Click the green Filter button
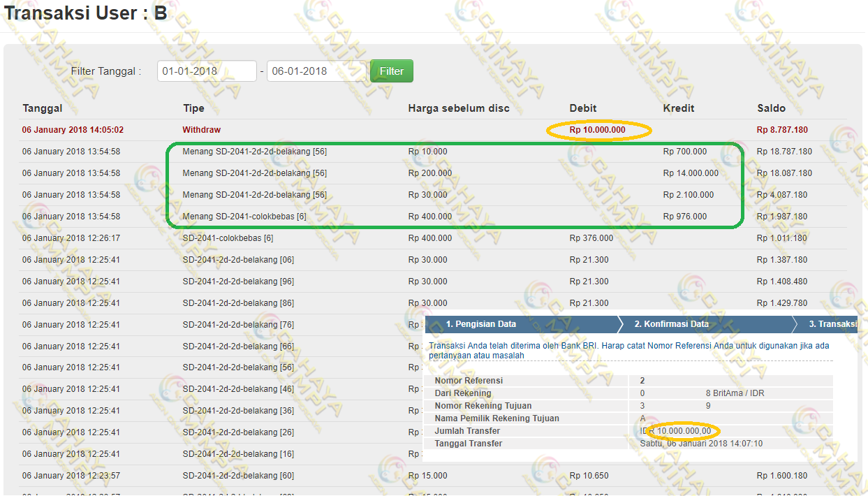The image size is (868, 496). tap(391, 71)
